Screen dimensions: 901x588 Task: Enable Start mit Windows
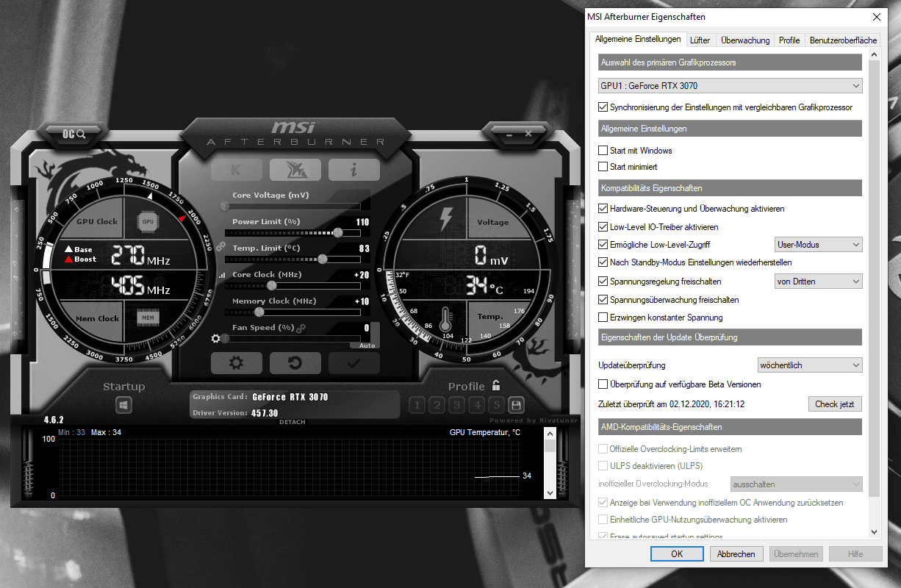603,151
